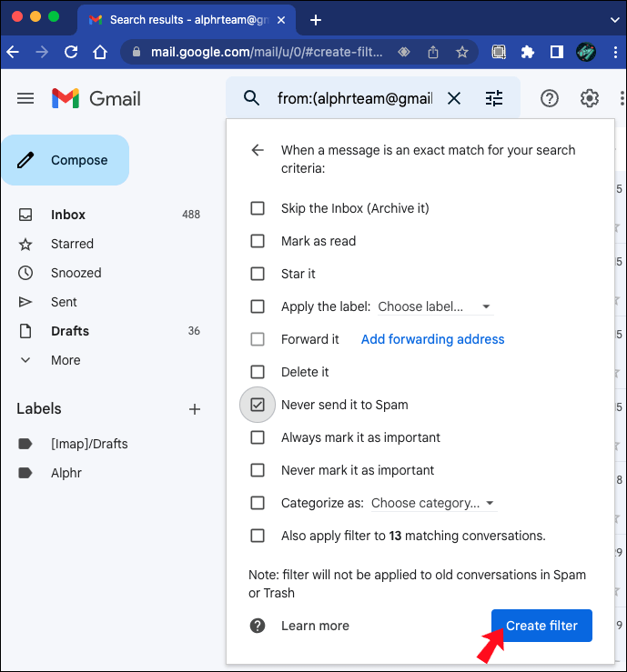Check Star it option
This screenshot has height=672, width=627.
(x=258, y=274)
